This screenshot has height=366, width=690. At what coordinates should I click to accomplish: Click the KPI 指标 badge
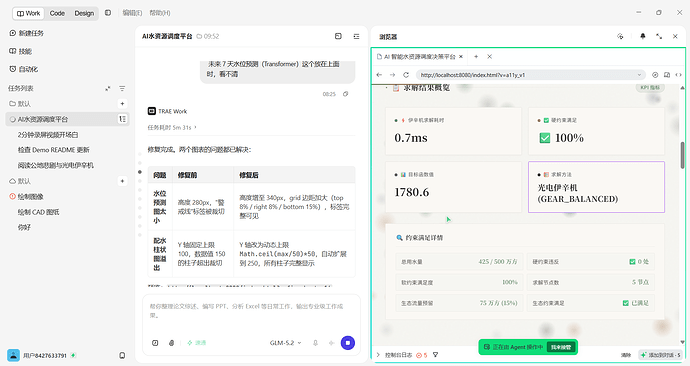click(x=650, y=88)
